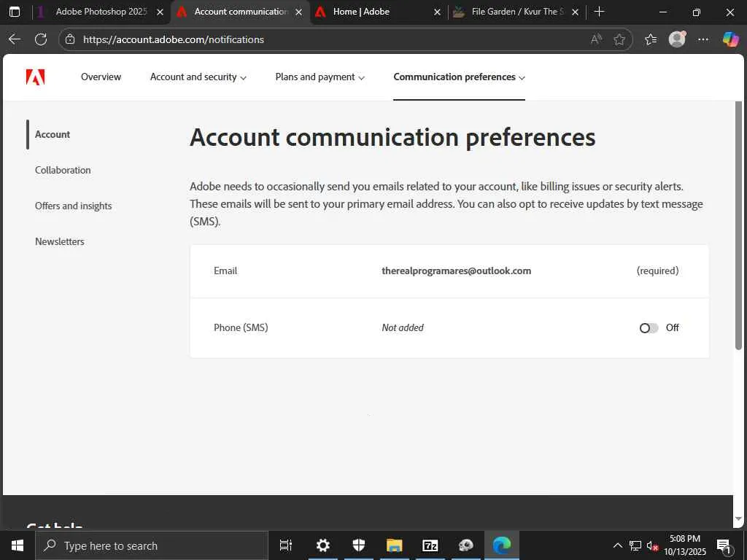747x560 pixels.
Task: Reload the page with refresh icon
Action: pyautogui.click(x=41, y=39)
